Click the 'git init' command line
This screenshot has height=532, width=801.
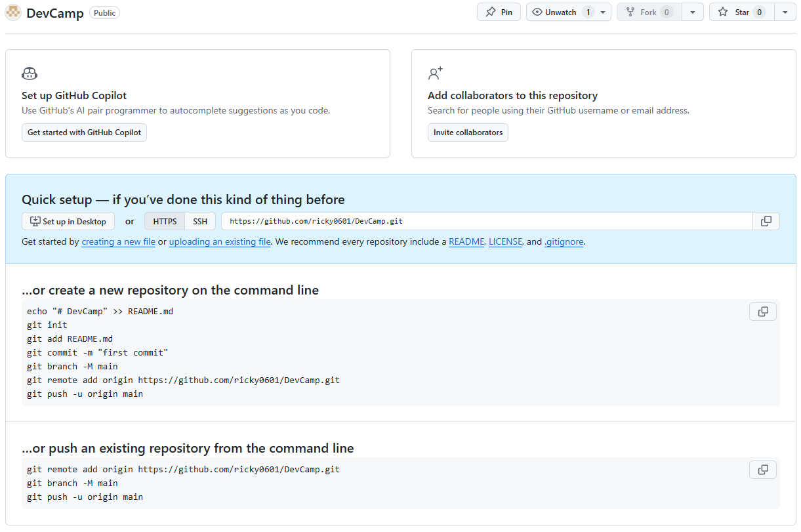(x=47, y=325)
